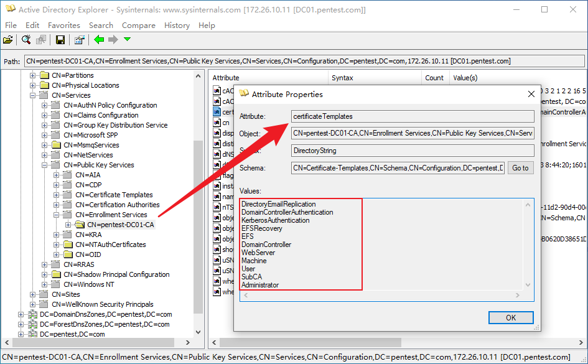This screenshot has height=364, width=588.
Task: Click the tree pane scroll down arrow
Action: pos(198,332)
